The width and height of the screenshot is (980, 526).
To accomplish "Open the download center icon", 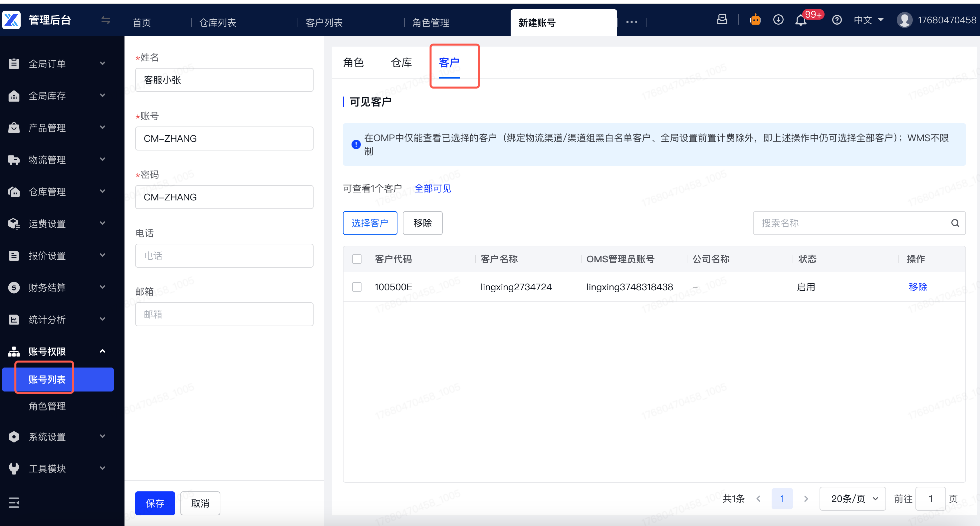I will (x=778, y=20).
